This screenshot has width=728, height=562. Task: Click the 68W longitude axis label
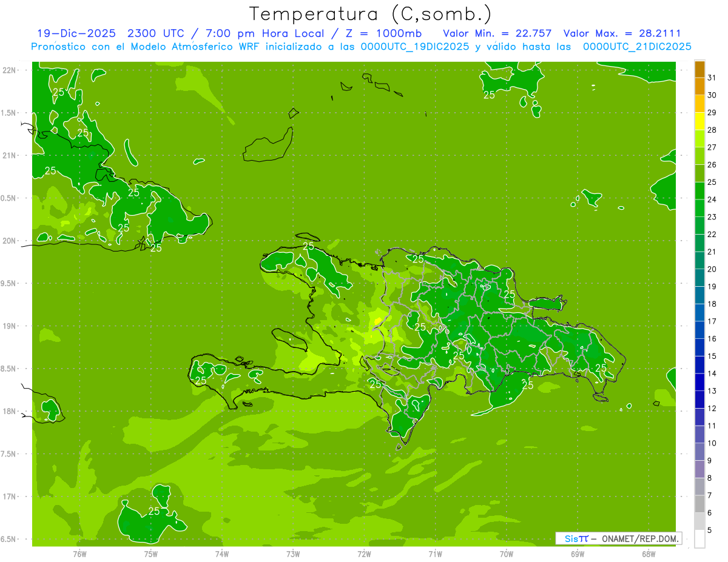[x=648, y=554]
